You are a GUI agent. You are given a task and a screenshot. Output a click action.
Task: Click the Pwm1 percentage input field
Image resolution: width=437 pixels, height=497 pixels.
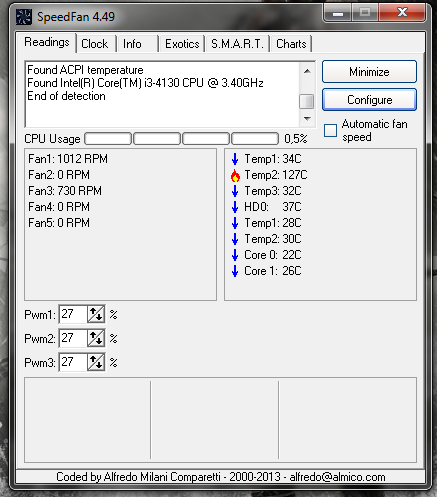point(73,314)
